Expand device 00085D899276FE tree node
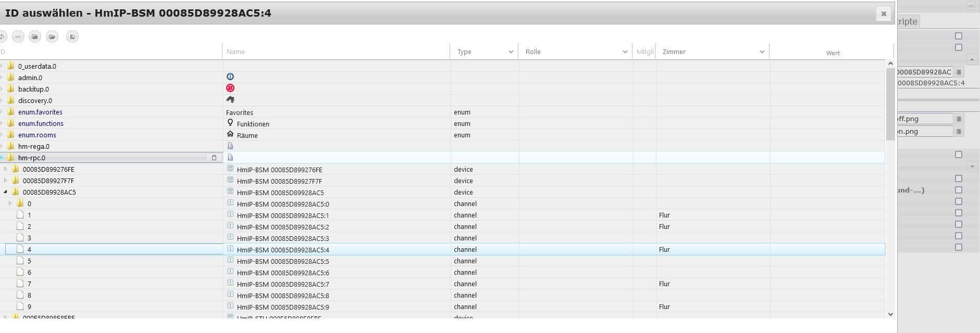 point(5,169)
